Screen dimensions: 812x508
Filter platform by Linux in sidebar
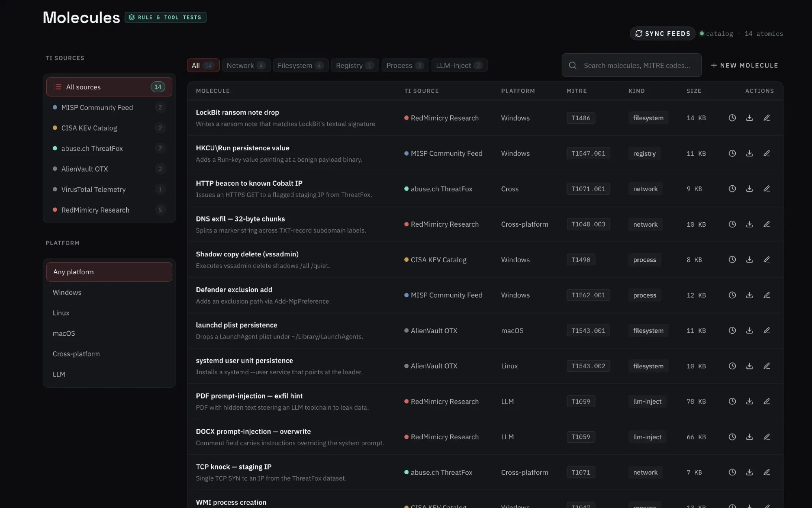pyautogui.click(x=109, y=313)
